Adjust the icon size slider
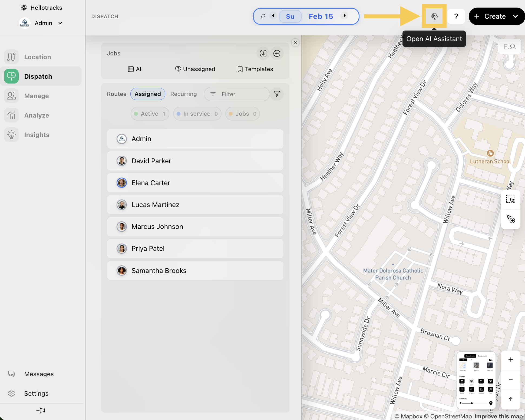 [x=471, y=403]
